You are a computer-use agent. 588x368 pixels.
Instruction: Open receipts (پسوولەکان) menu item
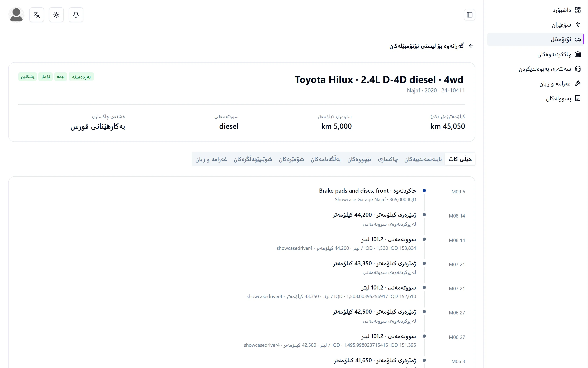(x=536, y=98)
